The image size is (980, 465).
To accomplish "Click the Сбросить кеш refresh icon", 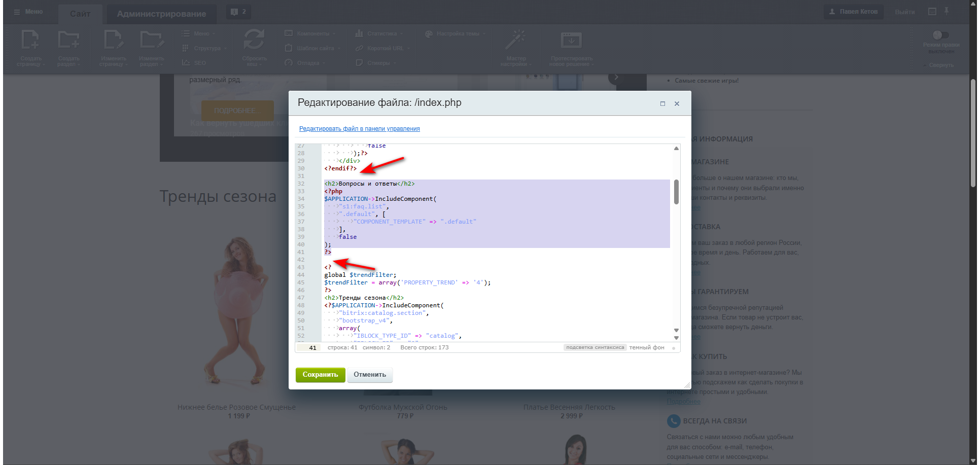I will [x=254, y=40].
